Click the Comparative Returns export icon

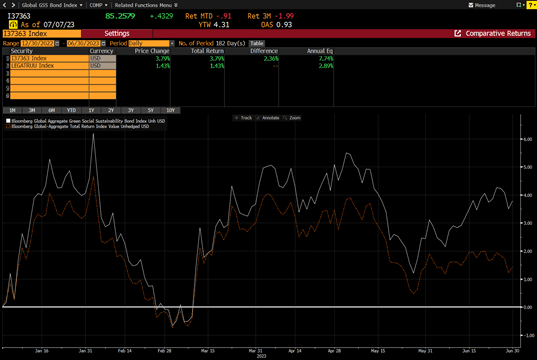coord(458,33)
